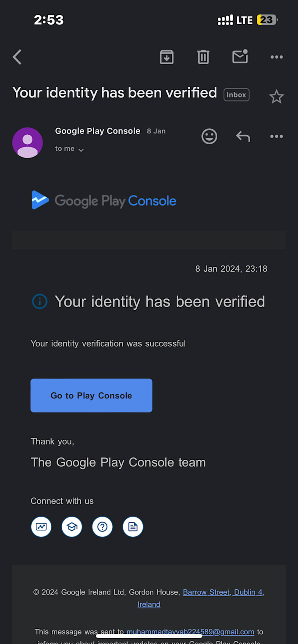Open Play Academy via the graduation cap icon

pos(71,527)
